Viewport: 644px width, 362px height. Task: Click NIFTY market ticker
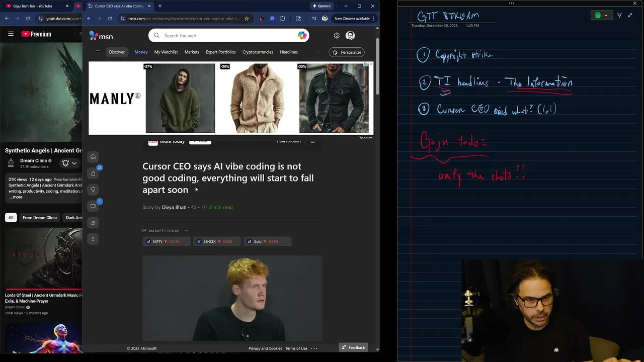(167, 241)
